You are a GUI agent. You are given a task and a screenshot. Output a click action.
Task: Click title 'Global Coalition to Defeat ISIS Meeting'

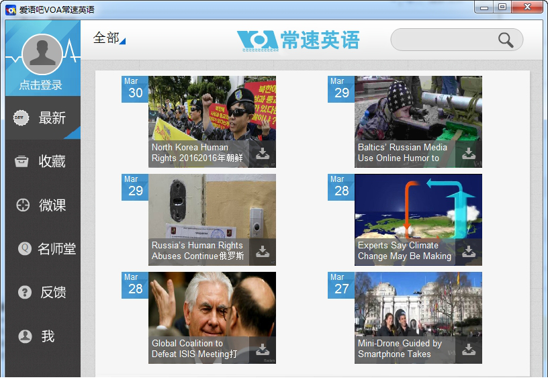pos(194,348)
